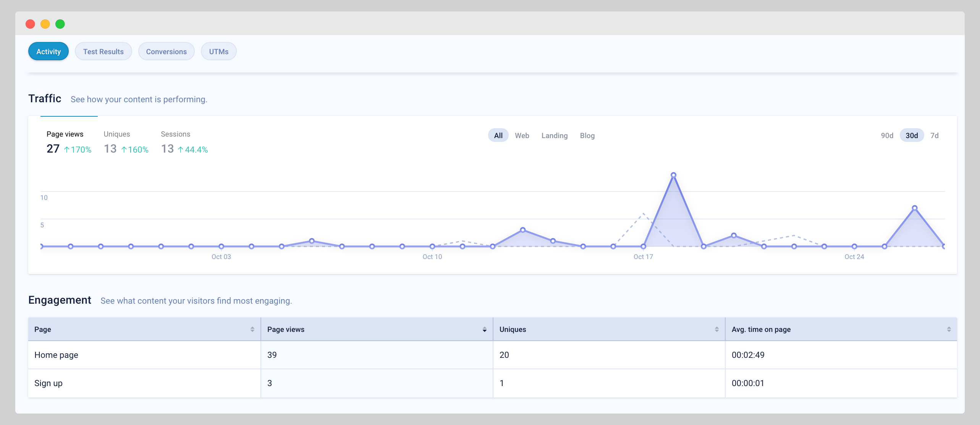Filter the chart to Blog content
Screen dimensions: 980x425
point(587,135)
